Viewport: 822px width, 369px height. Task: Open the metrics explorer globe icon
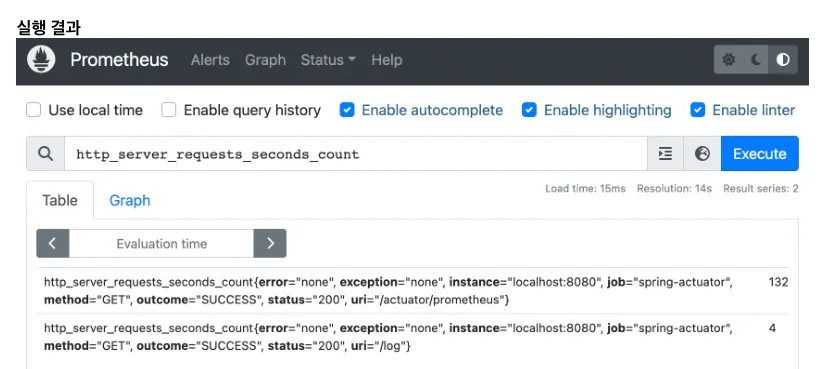click(702, 154)
